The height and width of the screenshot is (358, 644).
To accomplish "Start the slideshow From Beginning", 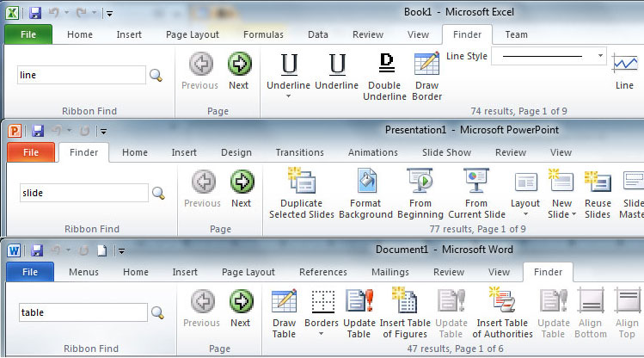I will [x=420, y=194].
